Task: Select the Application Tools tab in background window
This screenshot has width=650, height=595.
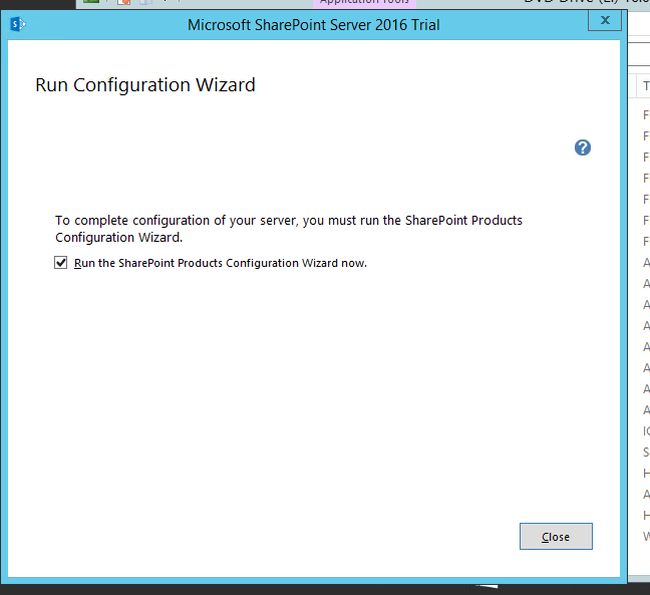Action: point(364,3)
